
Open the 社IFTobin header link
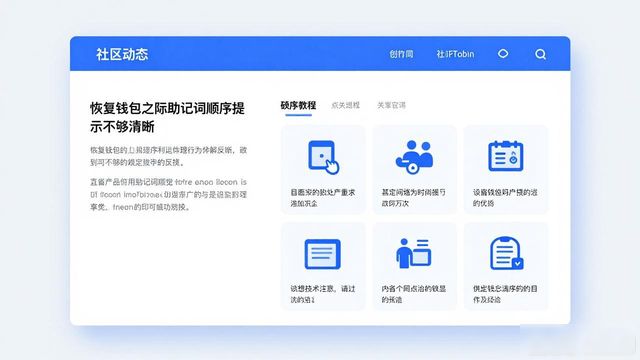point(455,54)
